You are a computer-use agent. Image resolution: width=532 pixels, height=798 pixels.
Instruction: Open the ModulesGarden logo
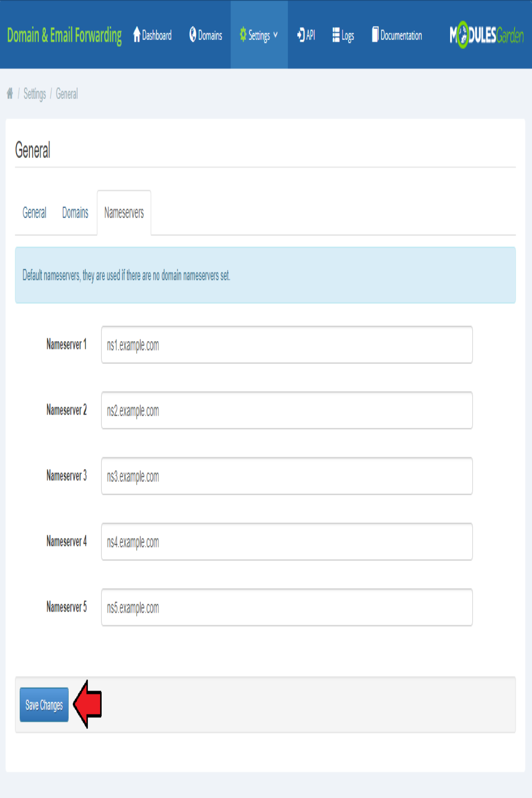(486, 35)
